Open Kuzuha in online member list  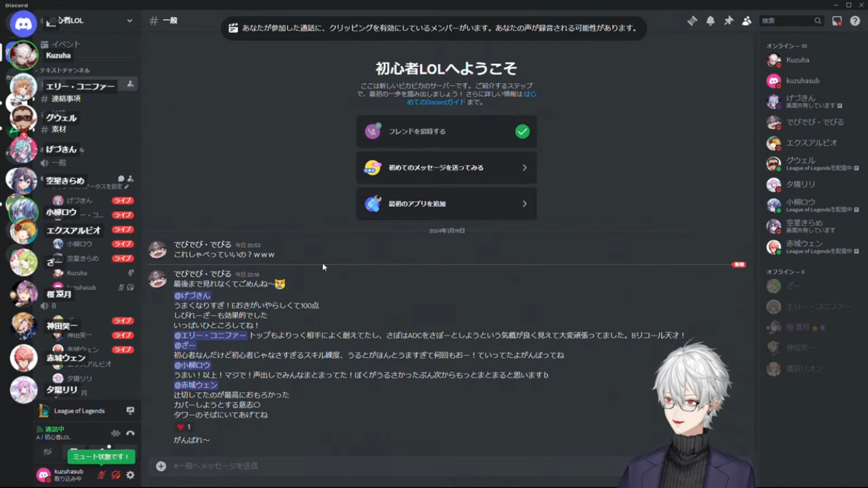[812, 60]
